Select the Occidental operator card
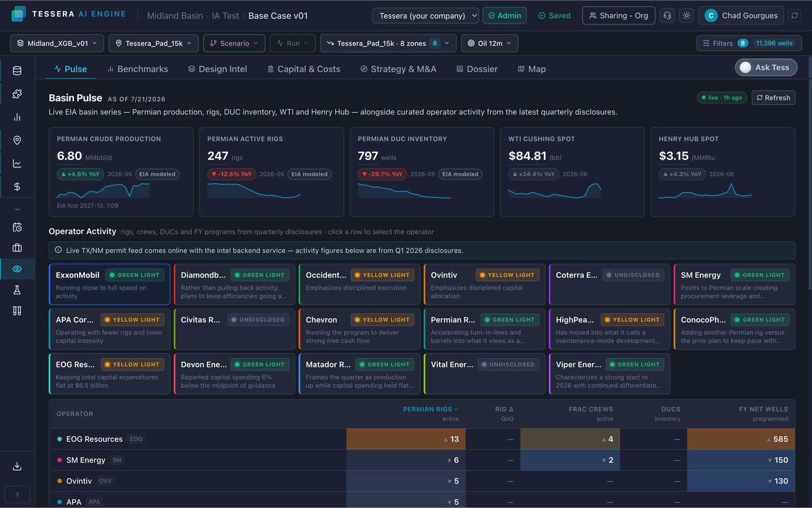Screen dimensions: 812x508 click(359, 284)
